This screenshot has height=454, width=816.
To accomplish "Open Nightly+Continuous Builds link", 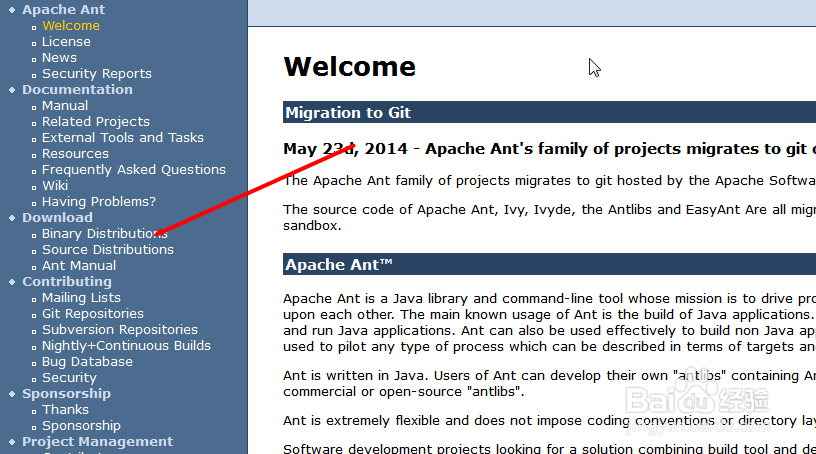I will tap(126, 346).
